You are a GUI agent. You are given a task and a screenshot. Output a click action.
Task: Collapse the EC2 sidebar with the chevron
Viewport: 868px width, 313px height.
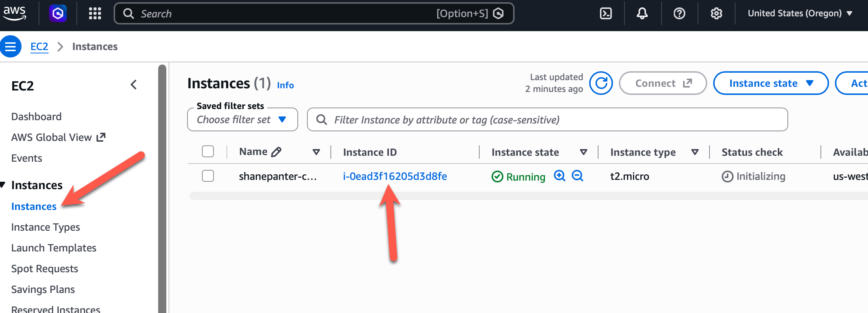(134, 85)
